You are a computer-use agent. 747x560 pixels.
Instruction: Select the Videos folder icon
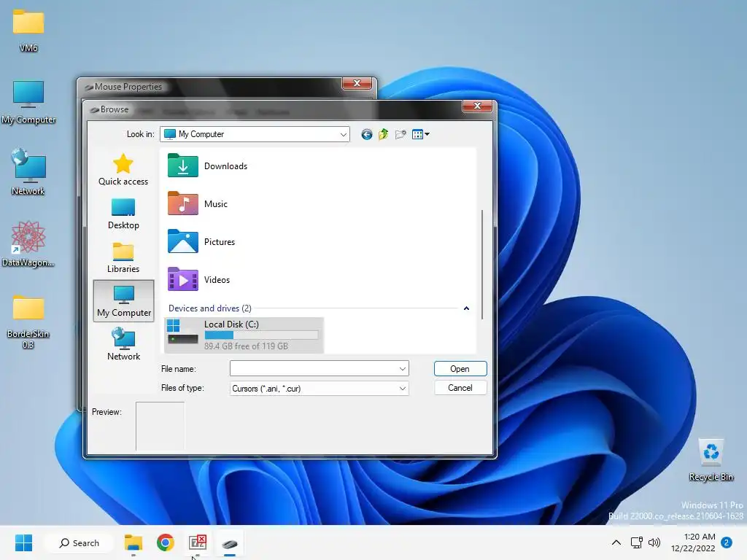[183, 279]
